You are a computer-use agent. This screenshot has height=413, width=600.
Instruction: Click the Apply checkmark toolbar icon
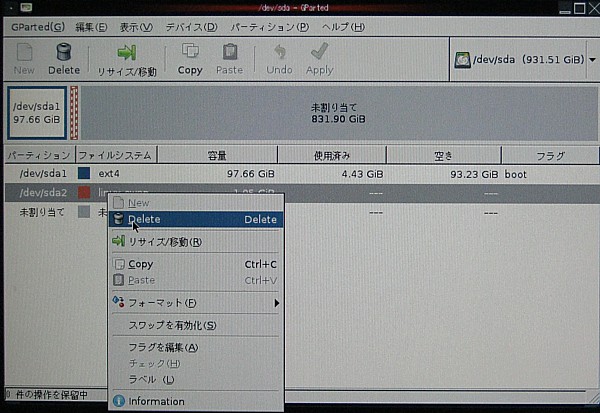click(320, 51)
